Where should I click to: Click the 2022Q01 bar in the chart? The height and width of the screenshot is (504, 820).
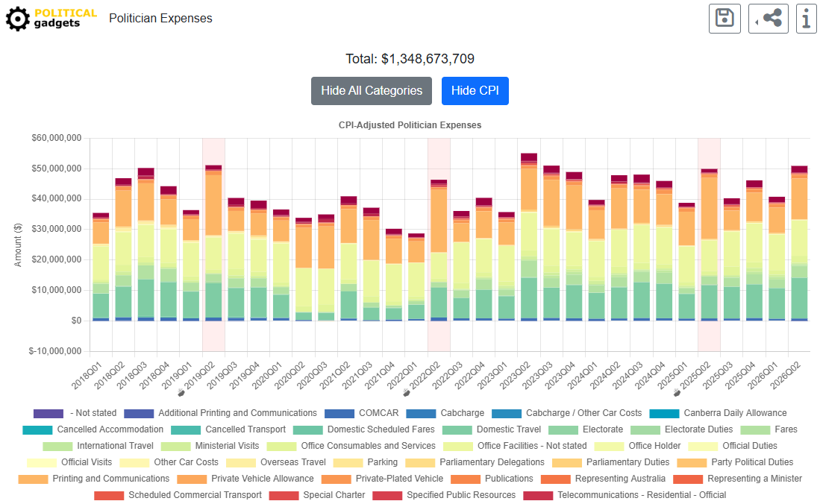[x=416, y=277]
